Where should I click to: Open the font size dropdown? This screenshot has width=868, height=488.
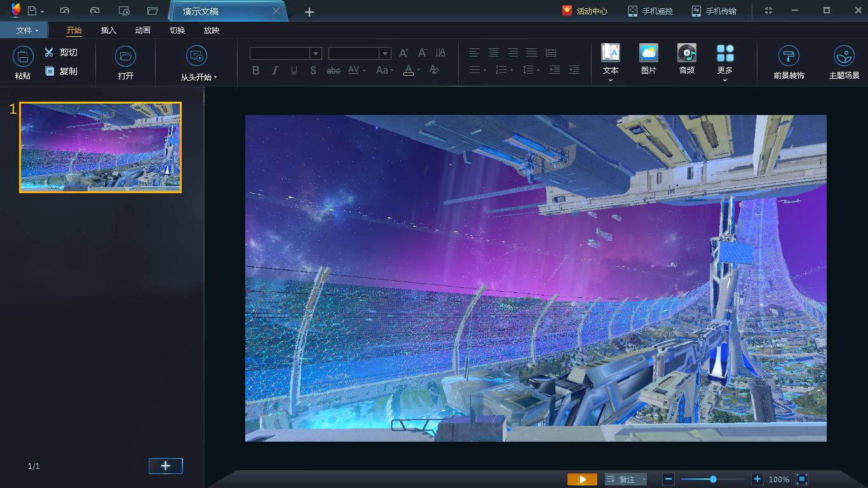coord(384,53)
